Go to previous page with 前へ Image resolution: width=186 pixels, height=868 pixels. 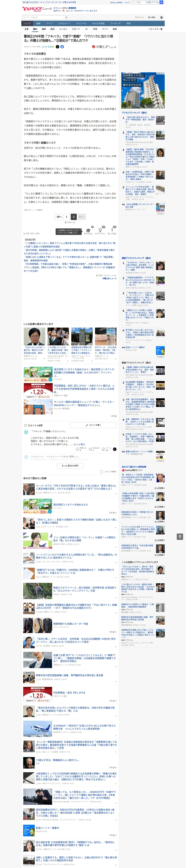click(58, 217)
